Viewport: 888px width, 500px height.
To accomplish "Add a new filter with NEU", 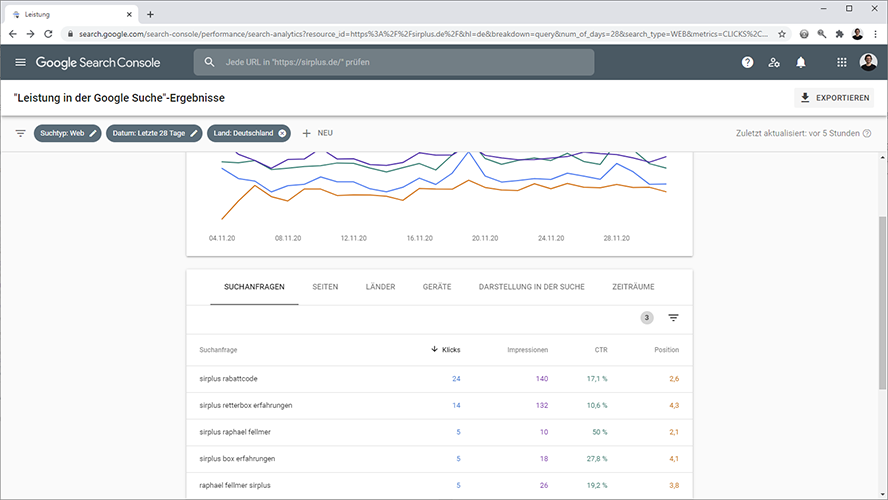I will point(318,133).
